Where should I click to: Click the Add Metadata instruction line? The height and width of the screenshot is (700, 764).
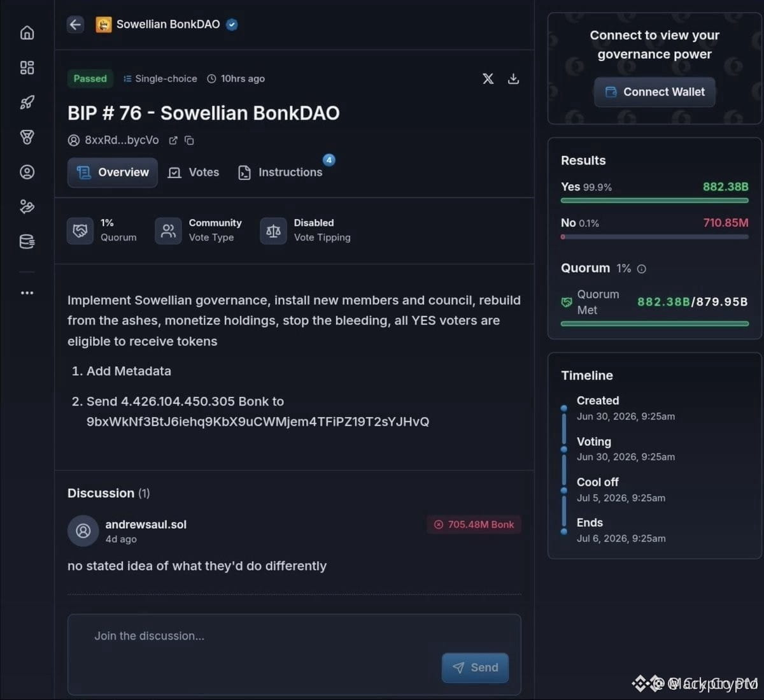[129, 371]
